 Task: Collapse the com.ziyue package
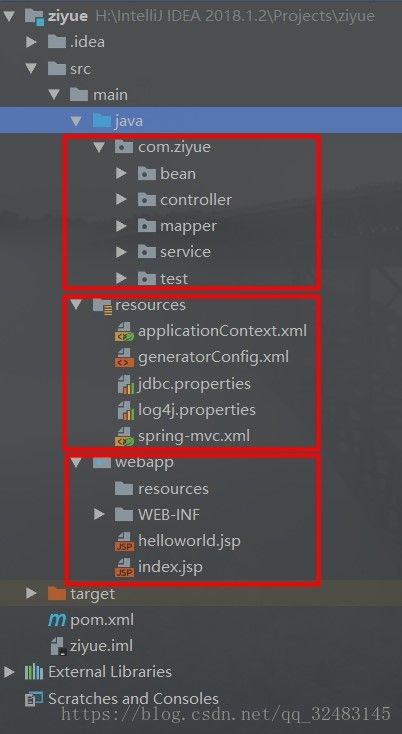coord(98,147)
